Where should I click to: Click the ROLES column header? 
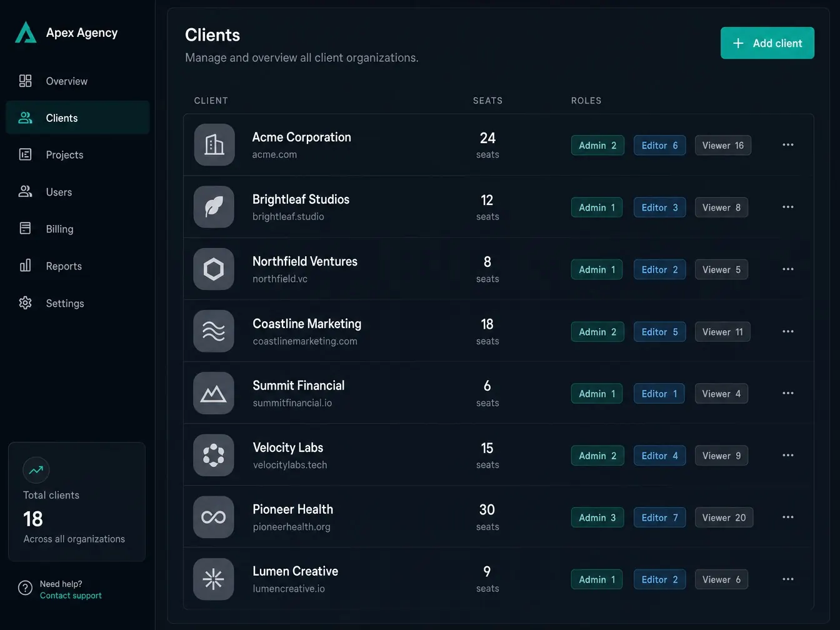586,101
